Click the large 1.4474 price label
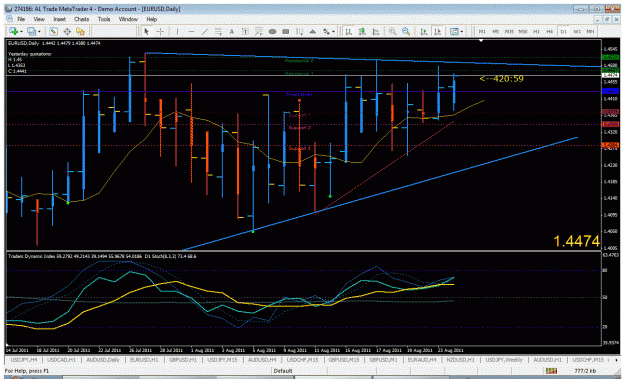This screenshot has width=625, height=379. 576,241
